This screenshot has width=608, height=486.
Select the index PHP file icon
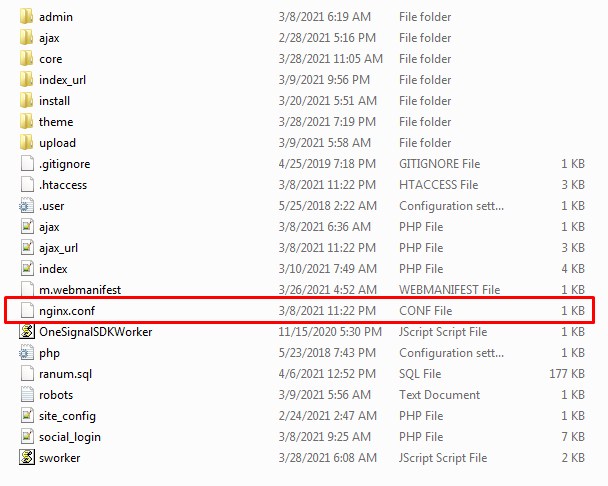pyautogui.click(x=27, y=269)
